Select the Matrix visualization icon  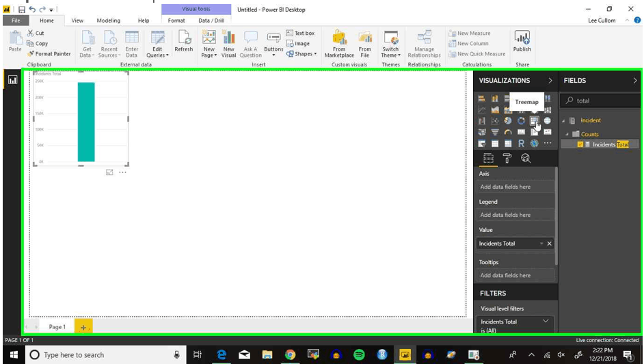pyautogui.click(x=508, y=144)
